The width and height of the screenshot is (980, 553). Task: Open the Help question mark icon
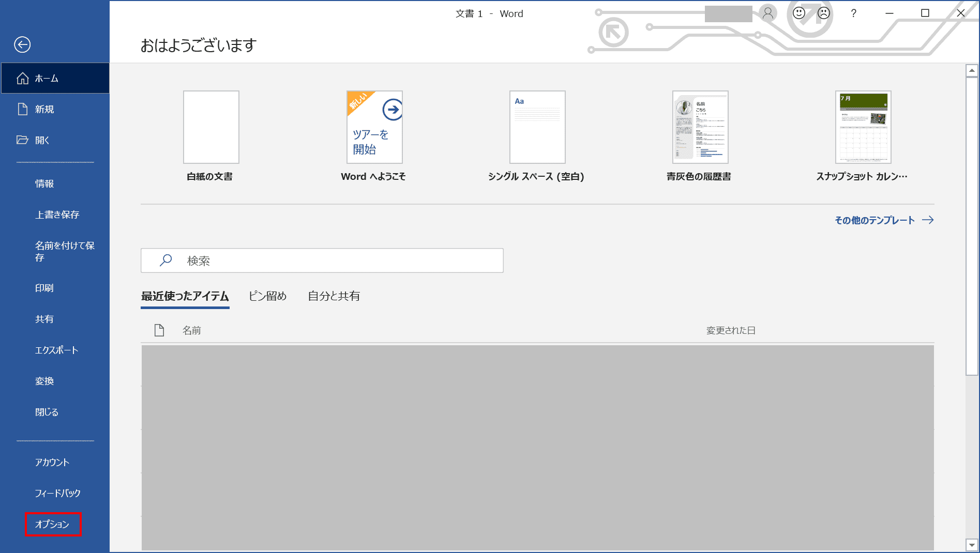853,13
